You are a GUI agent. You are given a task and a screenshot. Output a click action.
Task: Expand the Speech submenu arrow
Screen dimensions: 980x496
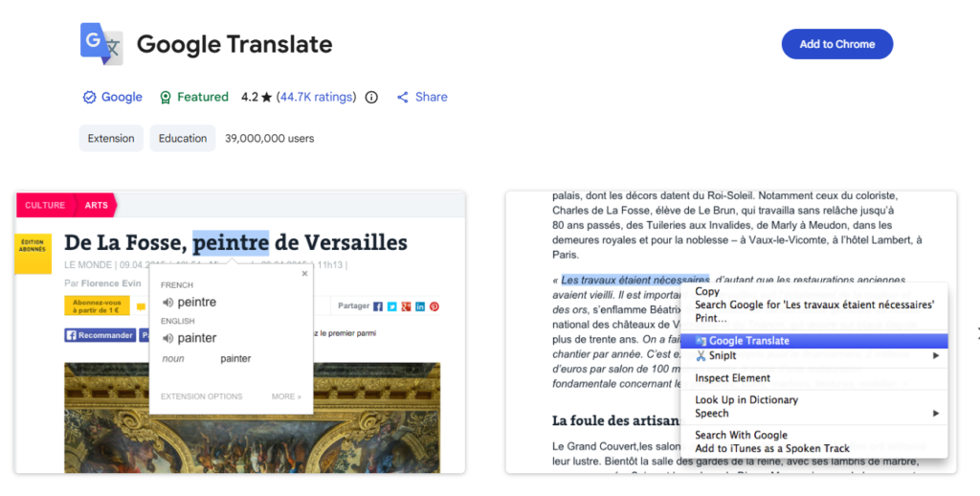tap(936, 414)
